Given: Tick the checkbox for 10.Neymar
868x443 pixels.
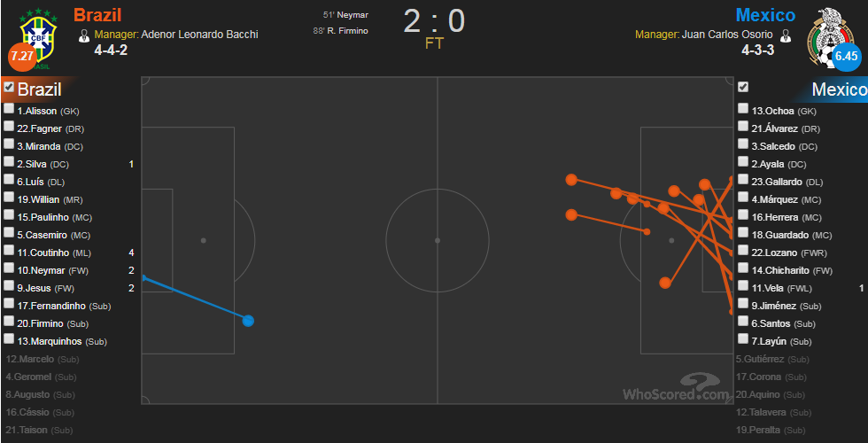Looking at the screenshot, I should (x=9, y=268).
